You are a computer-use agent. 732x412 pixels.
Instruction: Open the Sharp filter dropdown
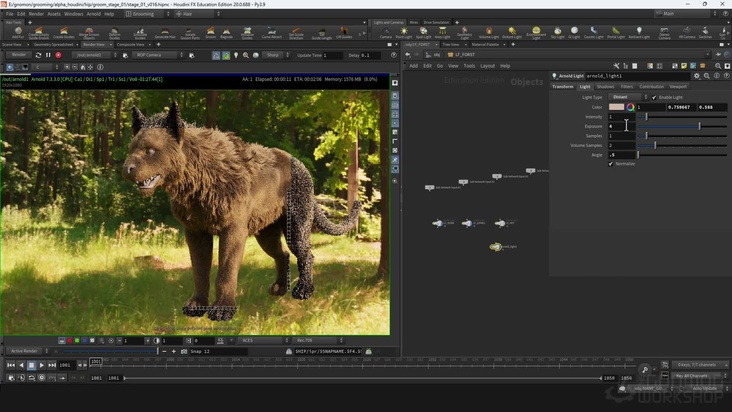coord(276,55)
